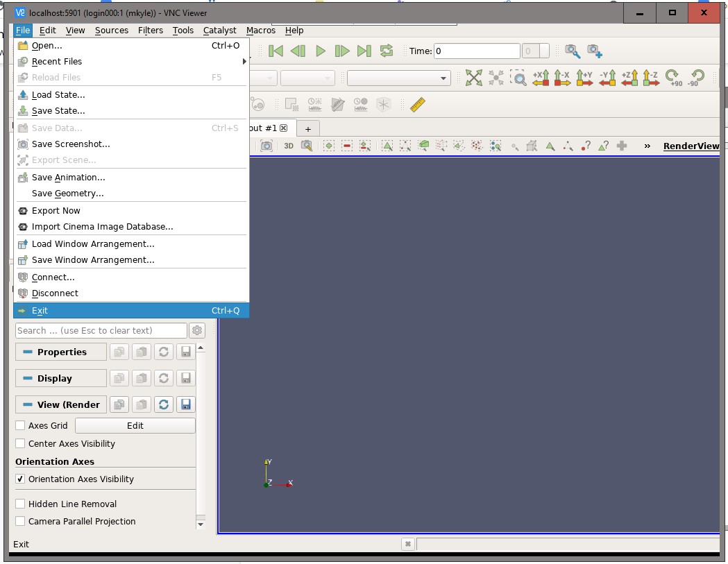Click the properties search text field

point(101,331)
